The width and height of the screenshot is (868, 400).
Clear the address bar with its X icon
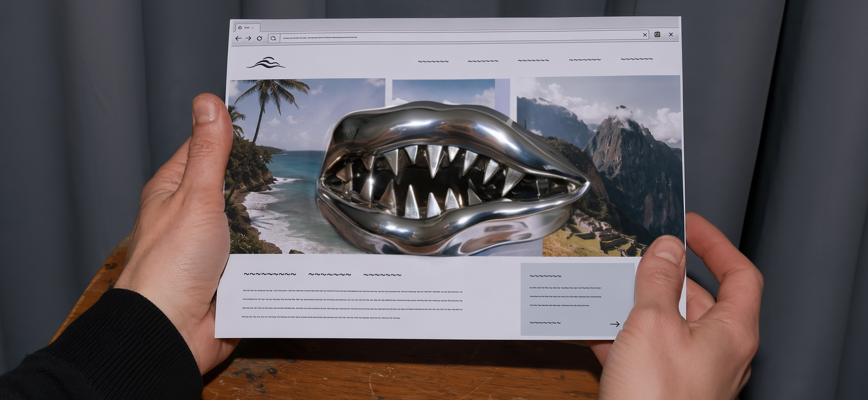coord(645,35)
